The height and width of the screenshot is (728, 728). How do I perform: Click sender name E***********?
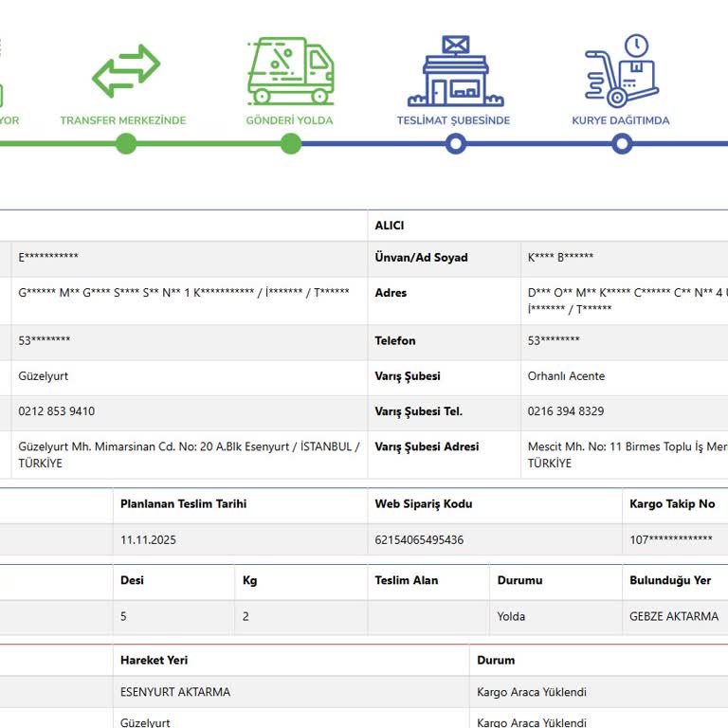click(48, 257)
